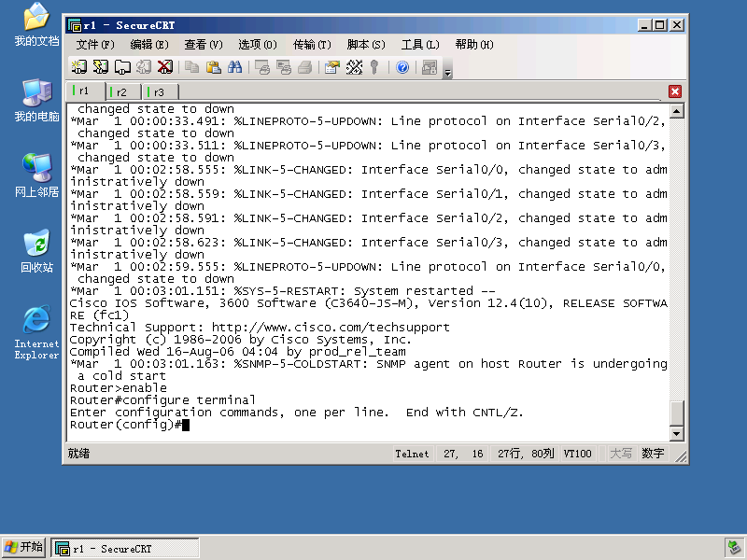Expand the toolbar options arrow
This screenshot has width=747, height=560.
447,73
